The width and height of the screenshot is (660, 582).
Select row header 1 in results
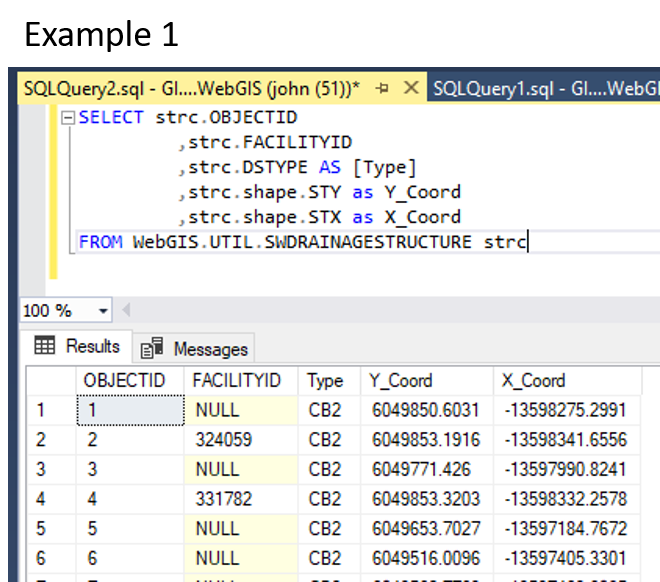tap(51, 410)
